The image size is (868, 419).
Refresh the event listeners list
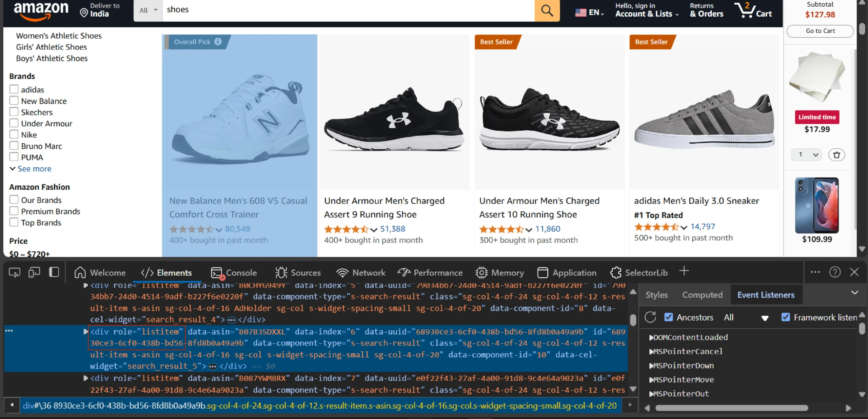[650, 317]
